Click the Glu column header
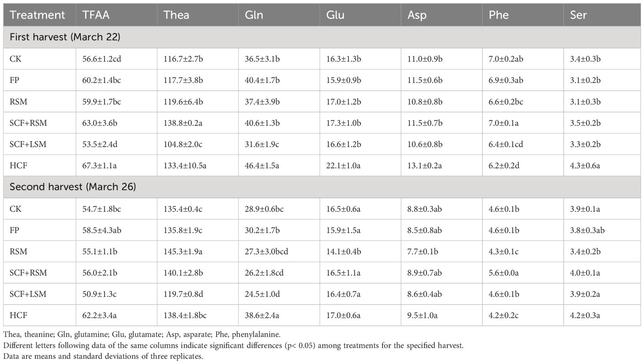The height and width of the screenshot is (364, 644). pyautogui.click(x=360, y=15)
